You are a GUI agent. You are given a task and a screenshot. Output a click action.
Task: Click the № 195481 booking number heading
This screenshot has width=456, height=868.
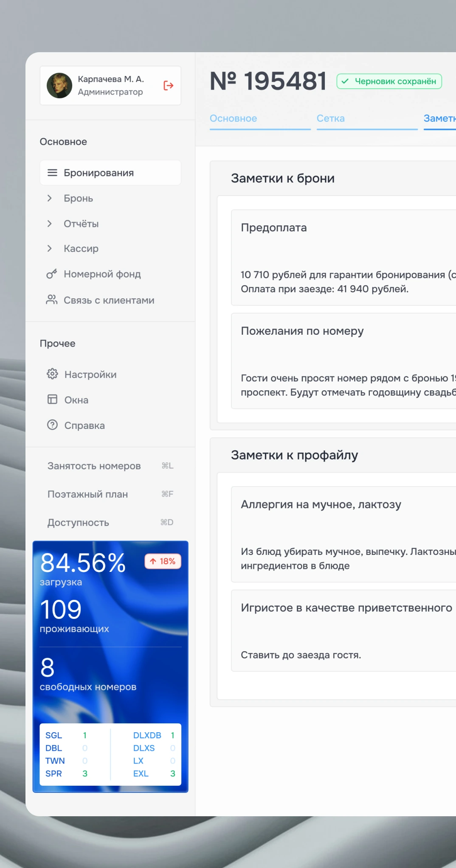pos(268,81)
